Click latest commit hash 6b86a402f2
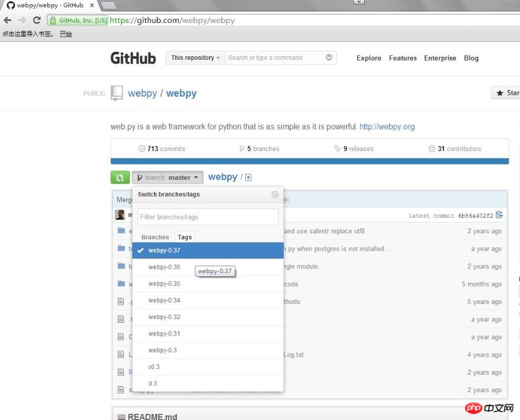The height and width of the screenshot is (420, 520). (x=475, y=216)
